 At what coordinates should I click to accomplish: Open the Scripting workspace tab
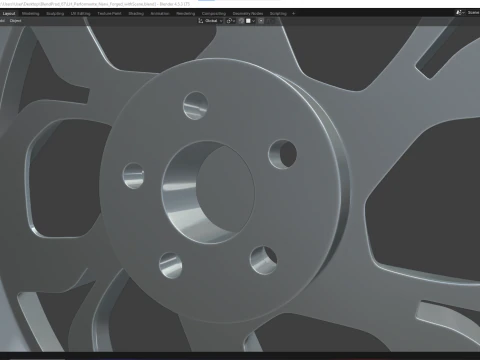point(278,13)
